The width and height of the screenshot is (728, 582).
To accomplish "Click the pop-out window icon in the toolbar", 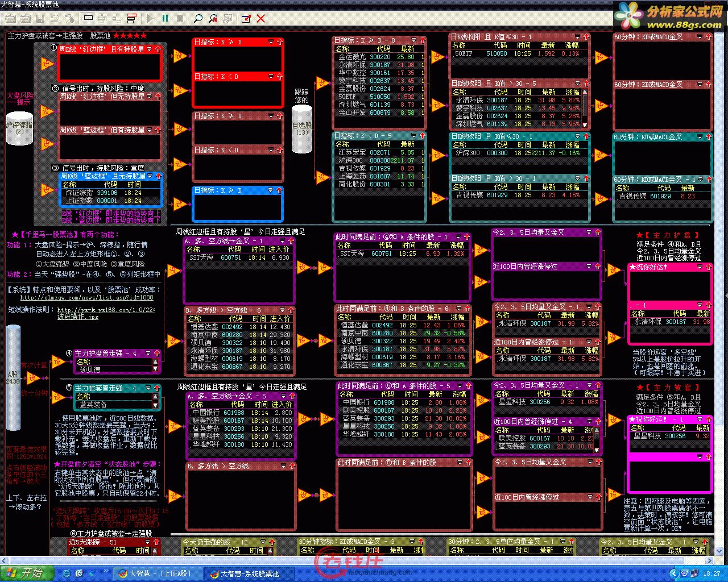I will point(246,19).
